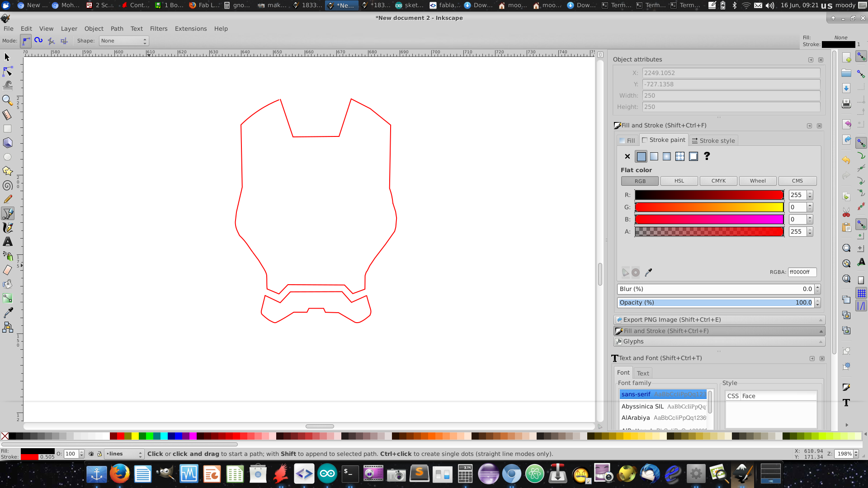The image size is (868, 488).
Task: Select the Paint Bucket tool
Action: pyautogui.click(x=7, y=284)
